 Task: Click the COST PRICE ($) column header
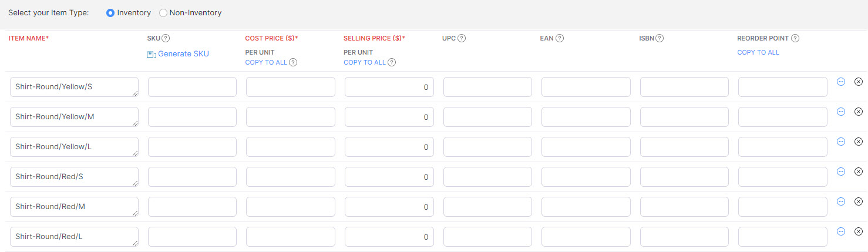point(271,38)
